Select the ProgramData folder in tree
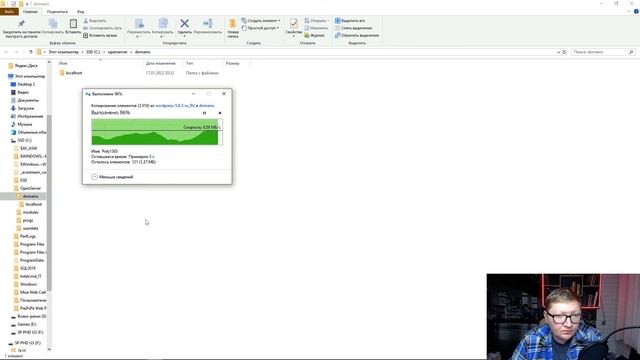Image resolution: width=640 pixels, height=360 pixels. [29, 260]
